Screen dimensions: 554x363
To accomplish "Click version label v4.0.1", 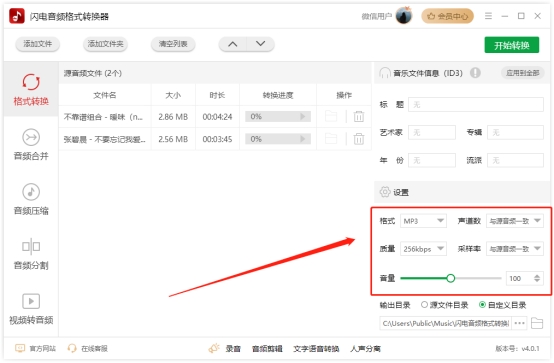I will [517, 349].
